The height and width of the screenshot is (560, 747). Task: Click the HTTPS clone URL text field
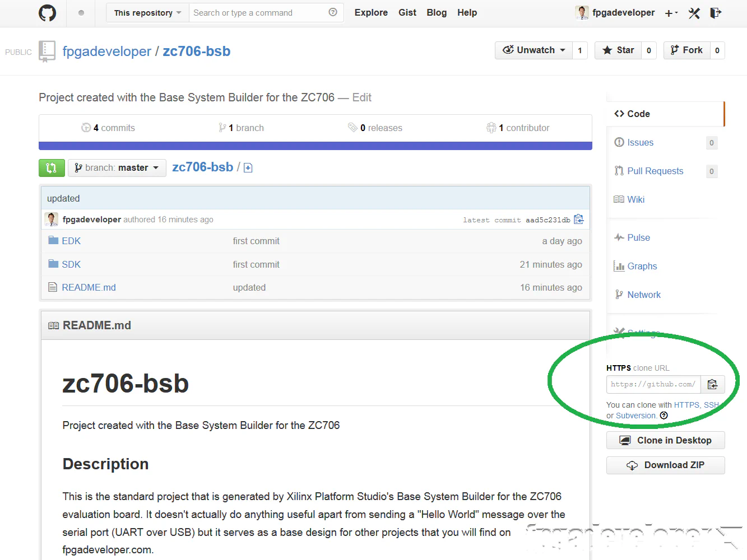coord(653,384)
